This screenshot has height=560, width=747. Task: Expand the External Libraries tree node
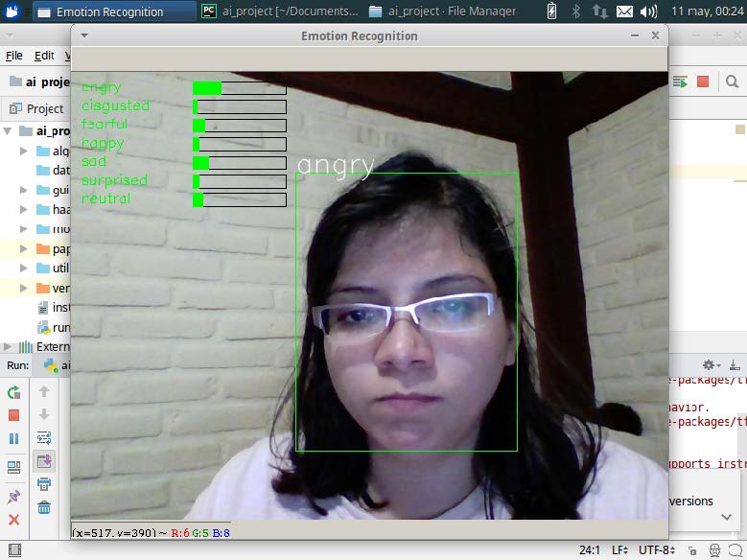tap(9, 347)
